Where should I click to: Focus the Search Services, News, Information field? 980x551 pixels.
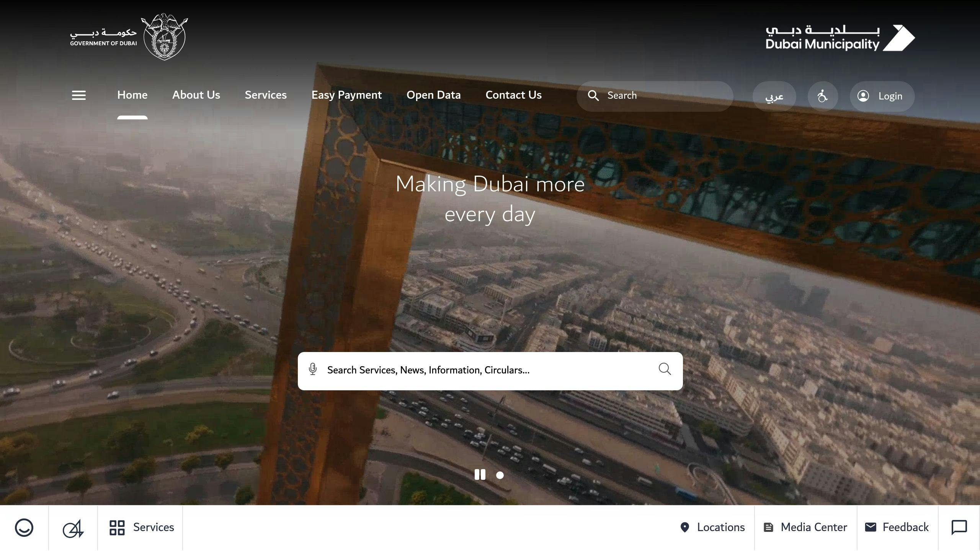pyautogui.click(x=490, y=371)
